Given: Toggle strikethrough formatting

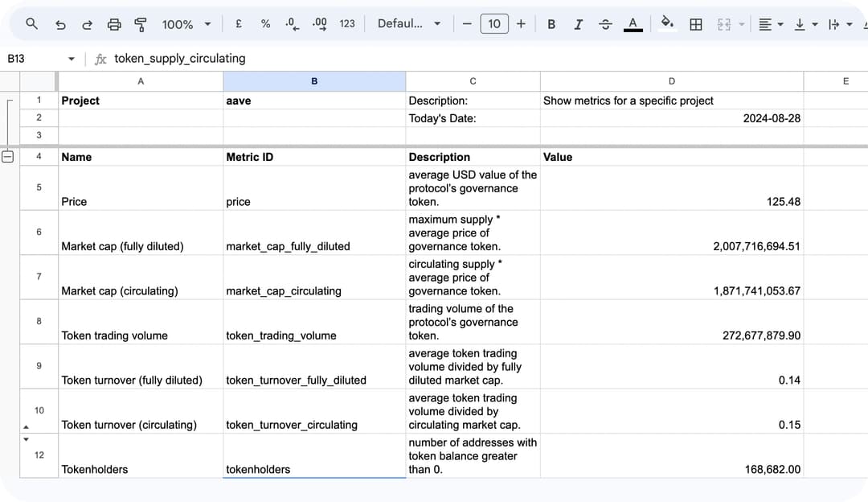Looking at the screenshot, I should point(605,24).
